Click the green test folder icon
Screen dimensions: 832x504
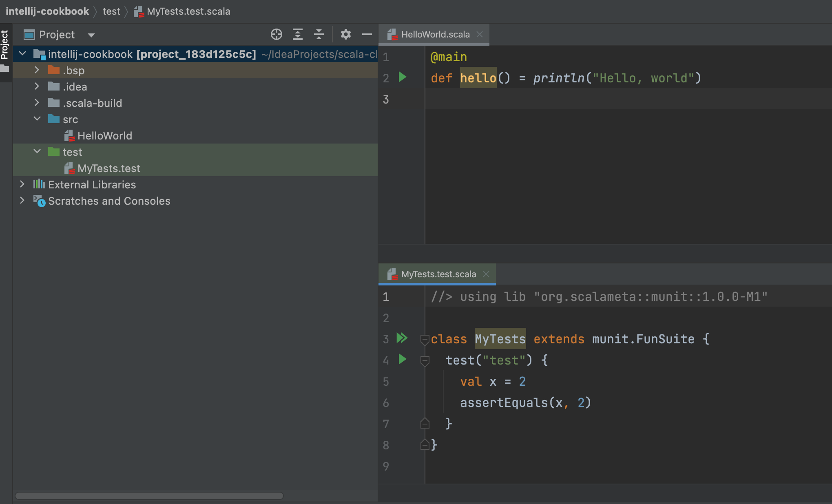(x=54, y=152)
